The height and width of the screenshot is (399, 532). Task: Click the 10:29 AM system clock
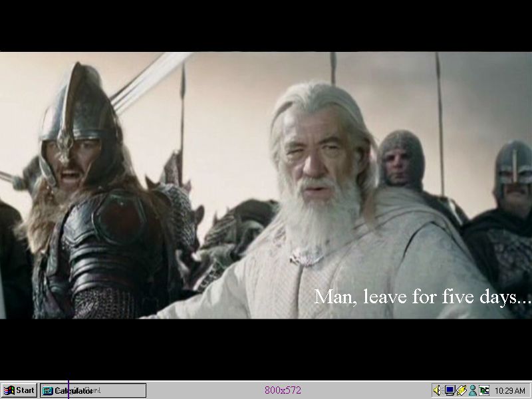[x=510, y=391]
